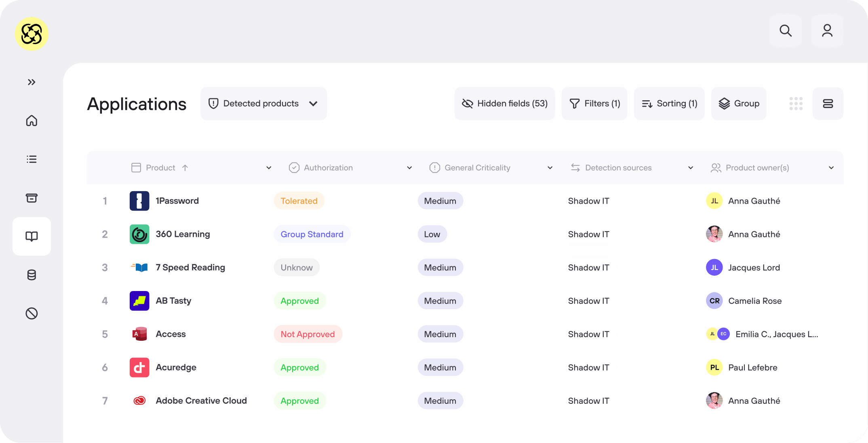
Task: Toggle Hidden fields (53)
Action: (505, 103)
